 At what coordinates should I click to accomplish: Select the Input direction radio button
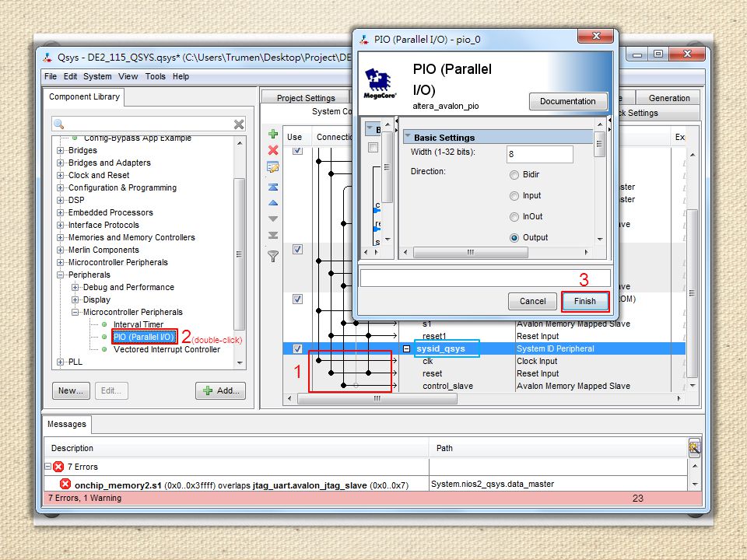(514, 196)
